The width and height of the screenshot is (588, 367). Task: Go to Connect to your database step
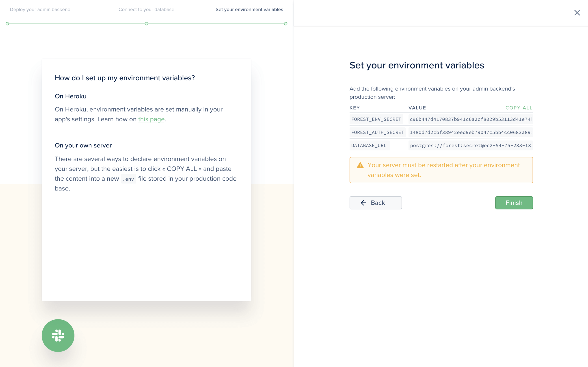point(146,9)
